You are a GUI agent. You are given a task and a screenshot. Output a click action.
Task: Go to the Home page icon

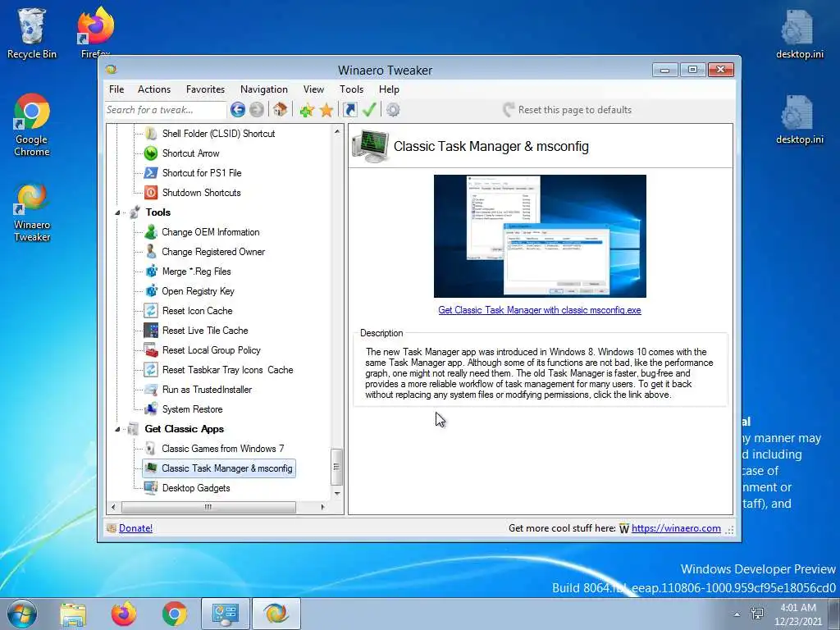pyautogui.click(x=280, y=110)
